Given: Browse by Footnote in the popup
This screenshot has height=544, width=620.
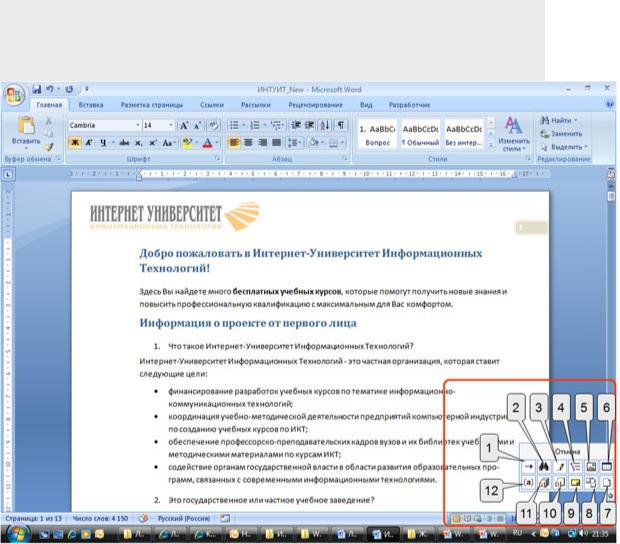Looking at the screenshot, I should [560, 482].
